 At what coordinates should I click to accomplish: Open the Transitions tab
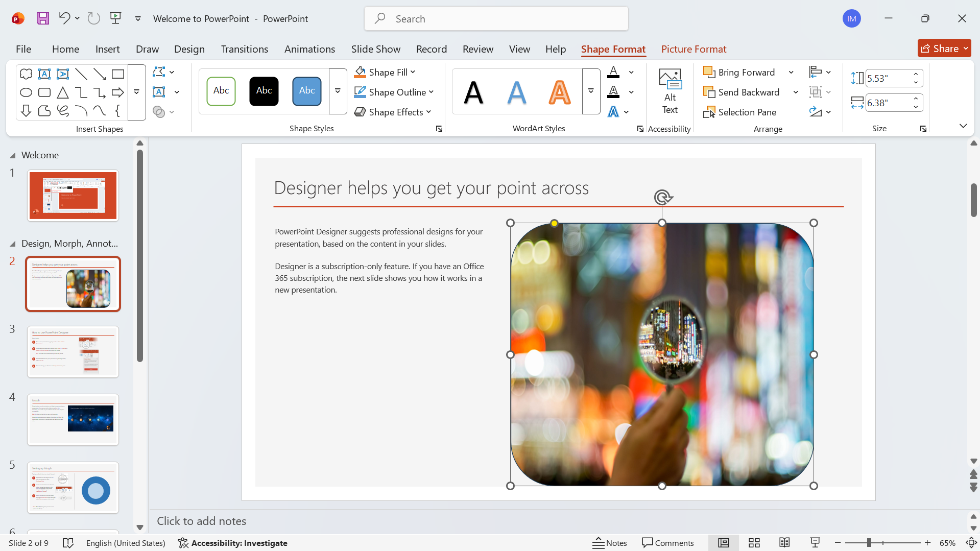[245, 49]
